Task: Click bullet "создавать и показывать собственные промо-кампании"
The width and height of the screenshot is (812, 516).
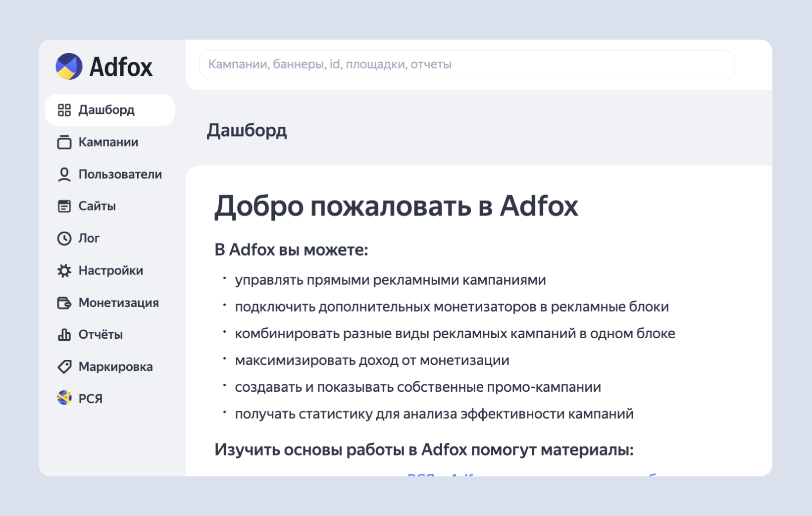Action: [x=418, y=387]
